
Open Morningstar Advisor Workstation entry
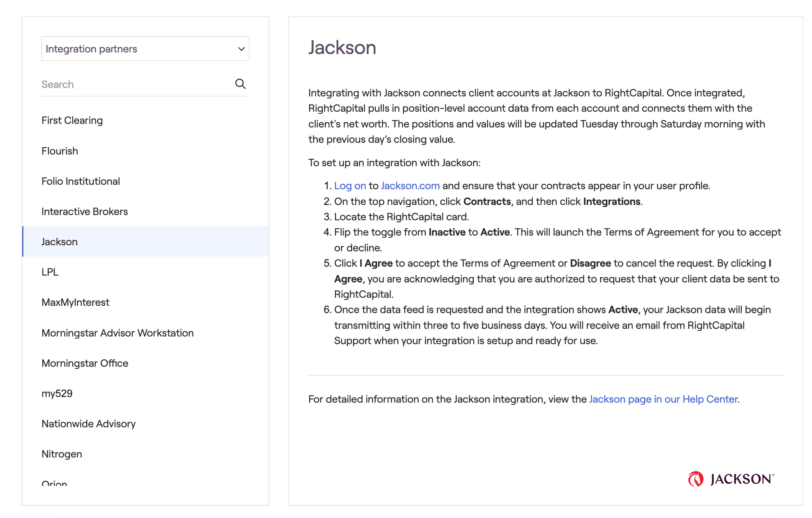[x=118, y=333]
